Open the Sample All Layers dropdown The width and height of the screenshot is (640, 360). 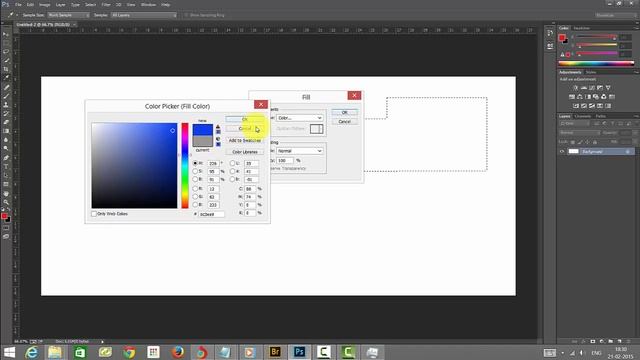(144, 15)
